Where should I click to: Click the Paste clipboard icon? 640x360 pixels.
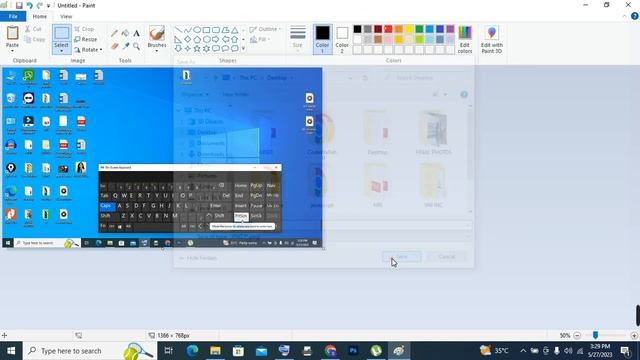click(x=12, y=33)
